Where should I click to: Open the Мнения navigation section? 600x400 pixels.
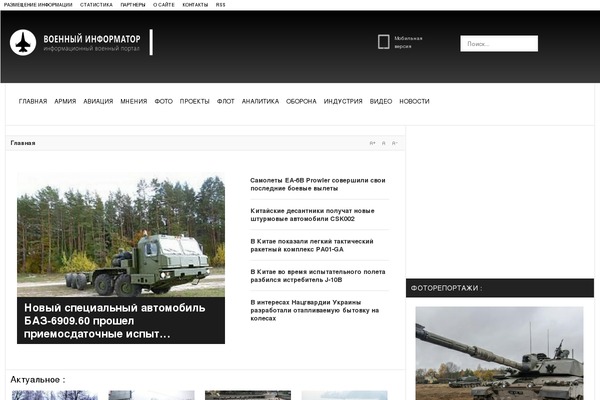point(134,101)
